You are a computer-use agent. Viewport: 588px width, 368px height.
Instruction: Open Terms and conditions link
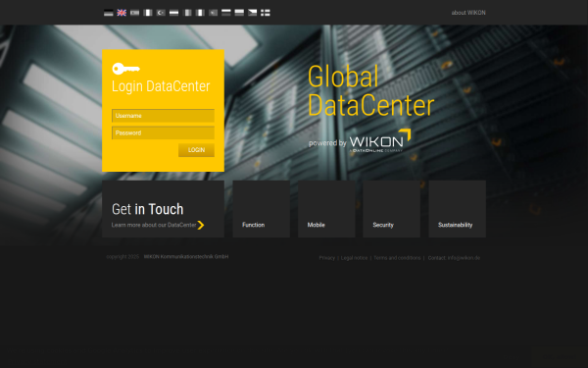tap(397, 258)
